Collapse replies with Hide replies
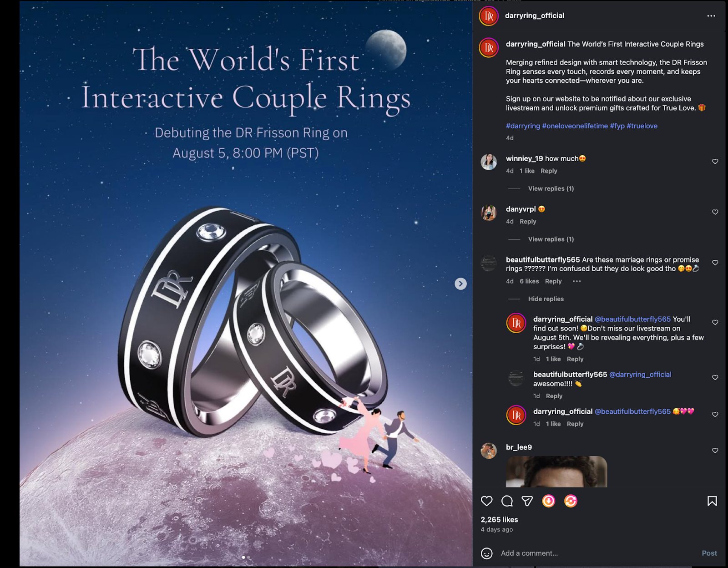Image resolution: width=728 pixels, height=568 pixels. 546,299
